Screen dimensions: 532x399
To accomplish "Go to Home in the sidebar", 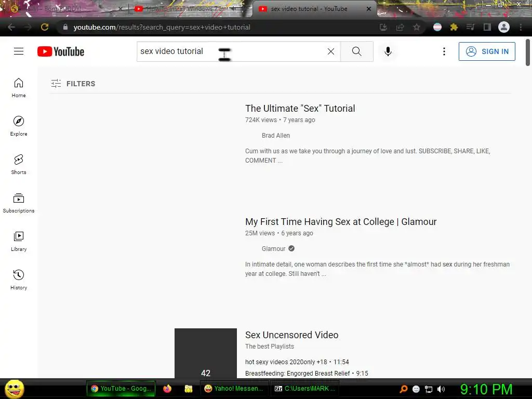I will [19, 88].
